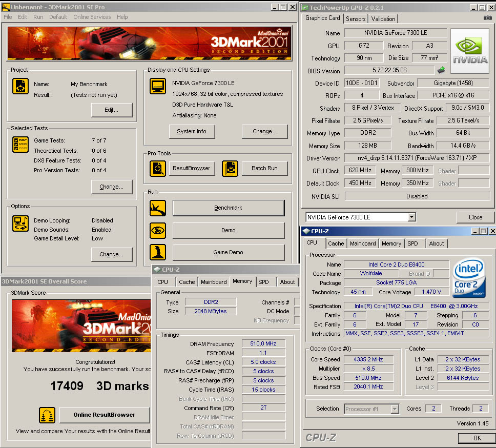The image size is (496, 448).
Task: Open the Online Services menu
Action: (x=92, y=17)
